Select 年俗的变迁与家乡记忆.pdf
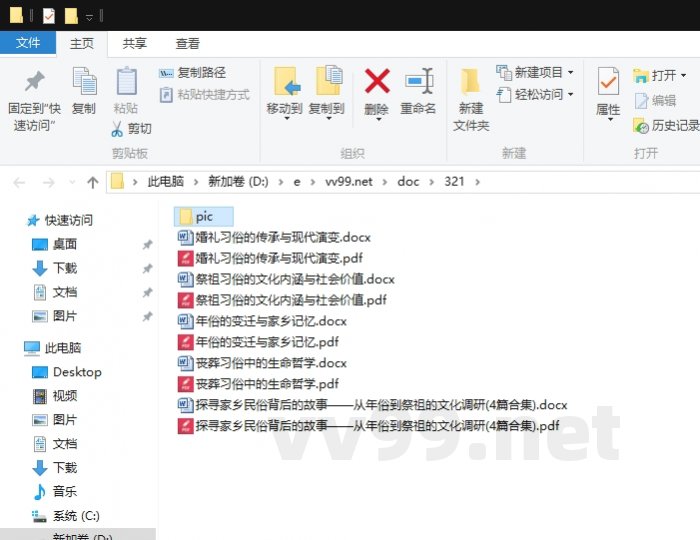This screenshot has height=540, width=700. coord(258,342)
